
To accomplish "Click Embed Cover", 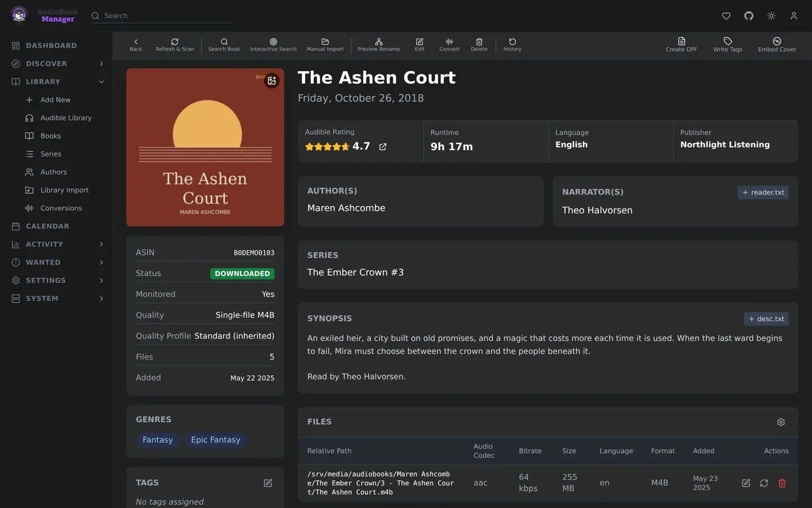I will (x=777, y=45).
